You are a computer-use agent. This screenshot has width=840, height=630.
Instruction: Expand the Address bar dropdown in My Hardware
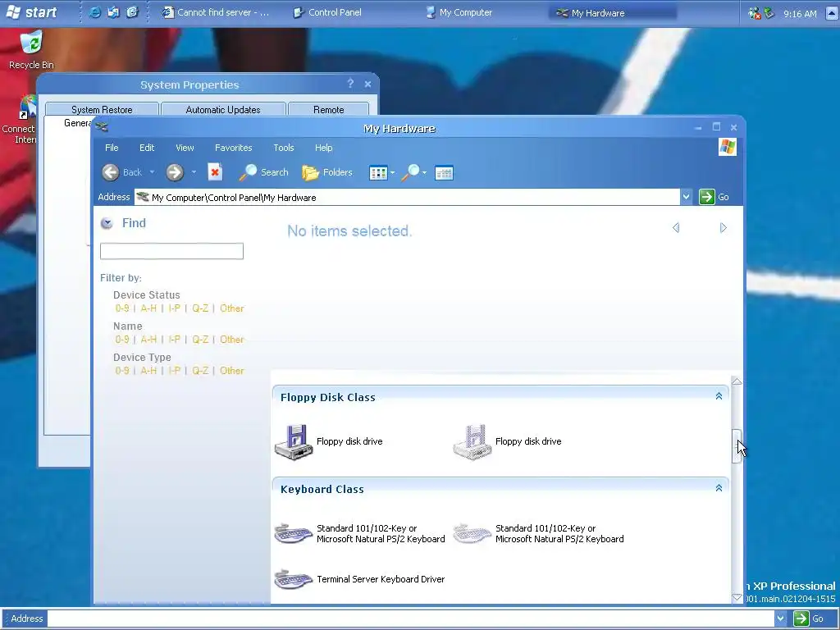[686, 197]
